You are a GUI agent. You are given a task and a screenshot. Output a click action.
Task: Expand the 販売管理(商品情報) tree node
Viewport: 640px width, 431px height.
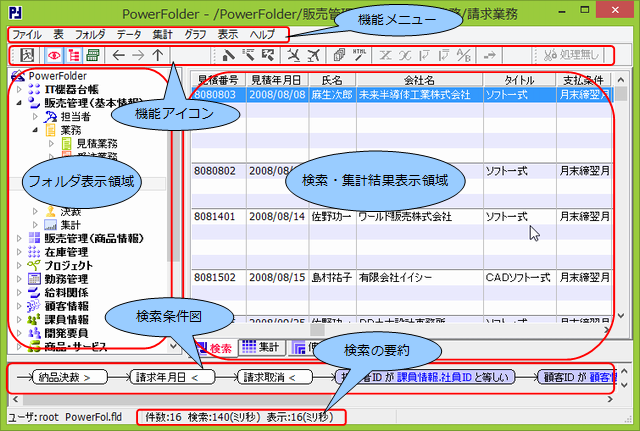coord(19,238)
